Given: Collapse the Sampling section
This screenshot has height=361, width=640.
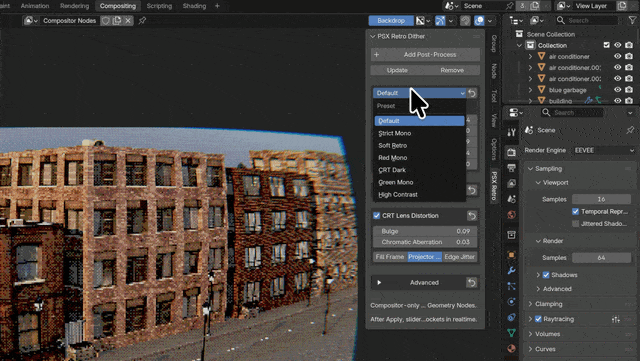Looking at the screenshot, I should (x=531, y=169).
